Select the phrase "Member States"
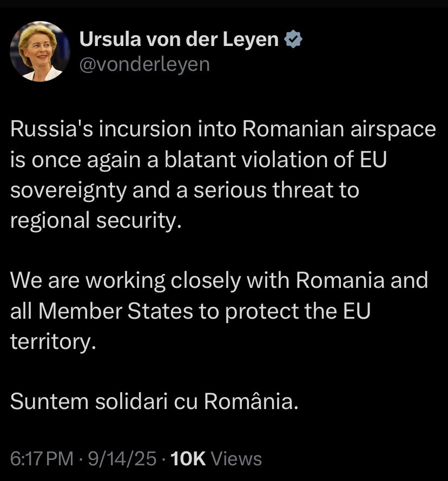 [x=116, y=311]
